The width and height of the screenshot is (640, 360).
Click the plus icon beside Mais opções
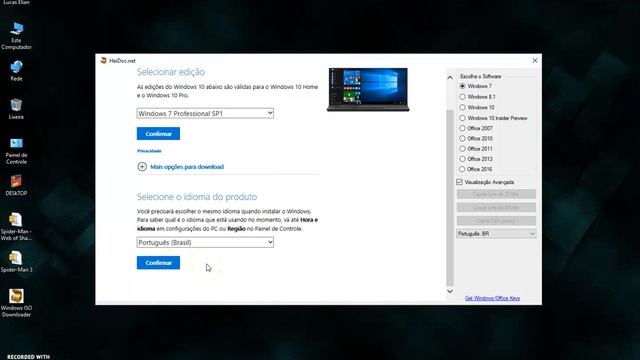(x=142, y=167)
